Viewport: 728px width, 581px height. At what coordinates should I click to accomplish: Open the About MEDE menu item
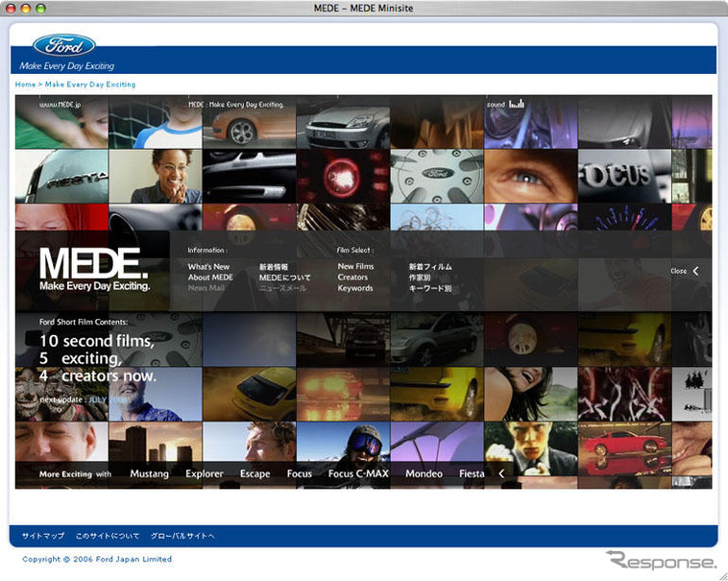[210, 278]
